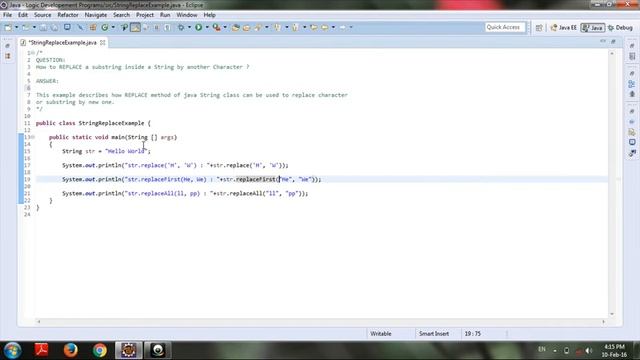Switch to the Java perspective

pos(593,28)
